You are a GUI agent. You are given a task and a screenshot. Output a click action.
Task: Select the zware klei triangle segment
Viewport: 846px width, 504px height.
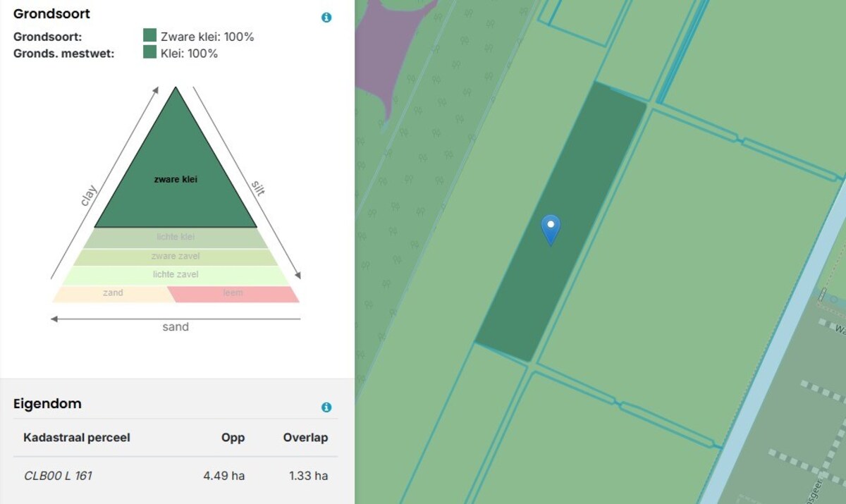pos(176,180)
